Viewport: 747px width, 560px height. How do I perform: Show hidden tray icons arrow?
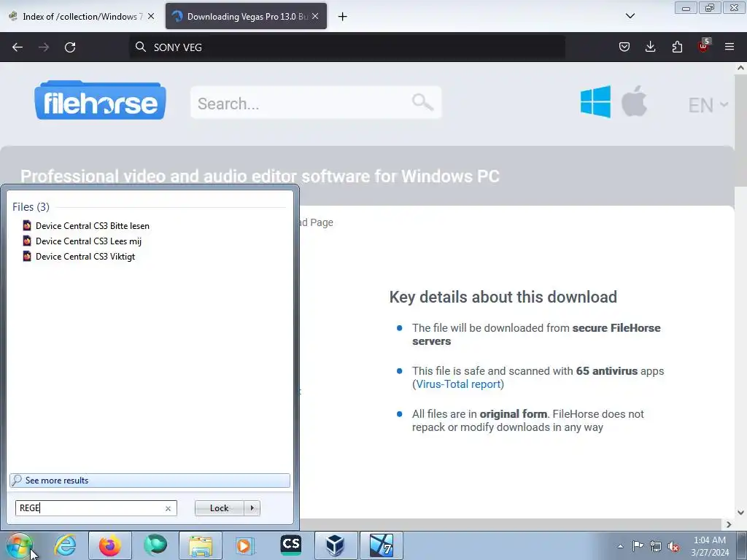pyautogui.click(x=620, y=546)
